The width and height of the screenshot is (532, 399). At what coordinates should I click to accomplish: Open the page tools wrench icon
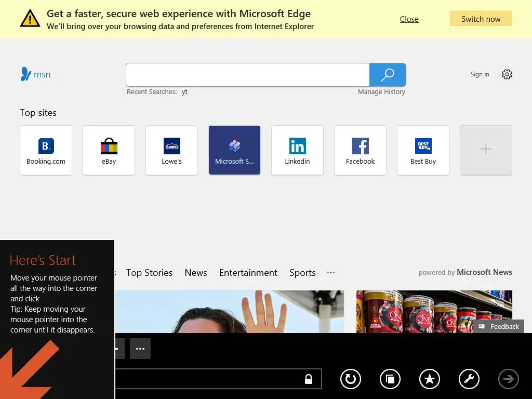tap(469, 379)
